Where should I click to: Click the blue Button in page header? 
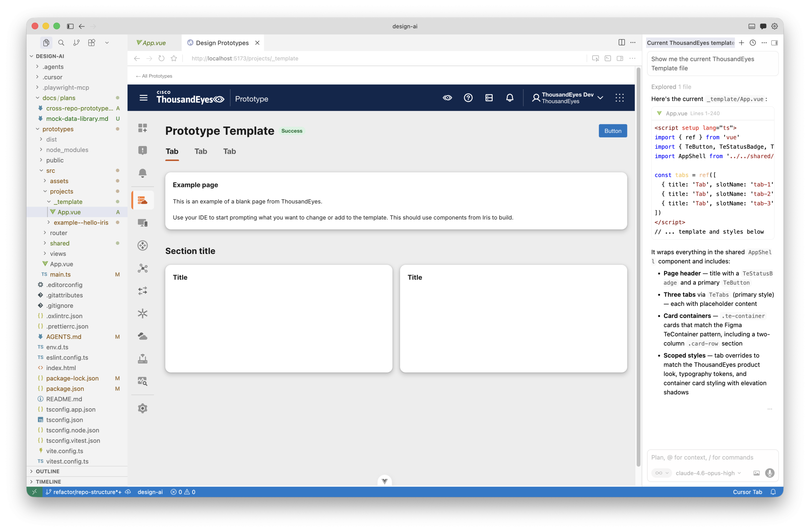pos(613,131)
